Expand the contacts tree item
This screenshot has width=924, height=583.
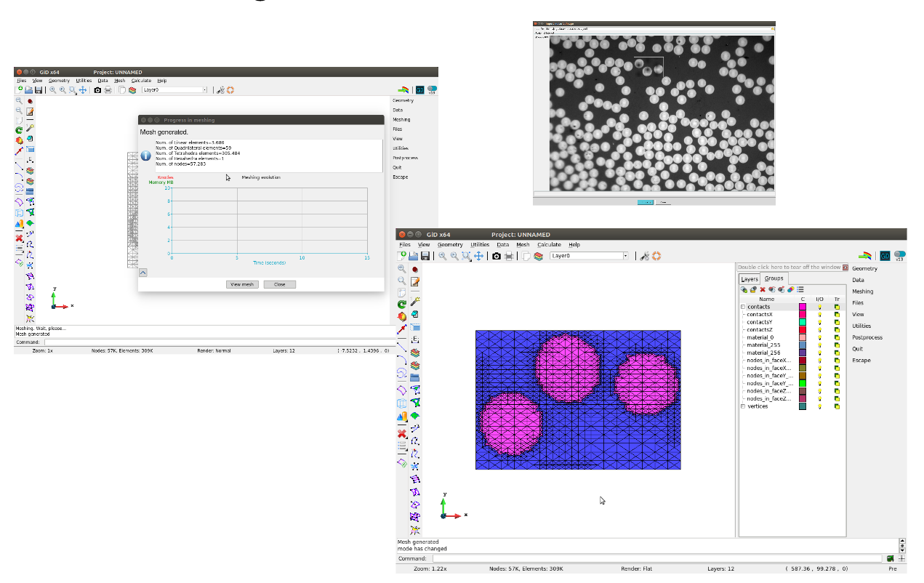[743, 306]
